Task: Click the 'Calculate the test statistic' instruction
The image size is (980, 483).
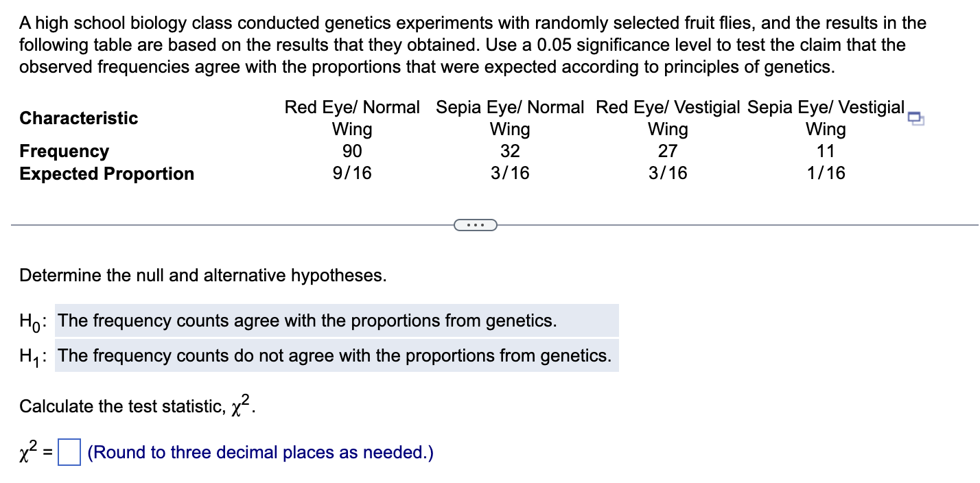Action: (137, 406)
